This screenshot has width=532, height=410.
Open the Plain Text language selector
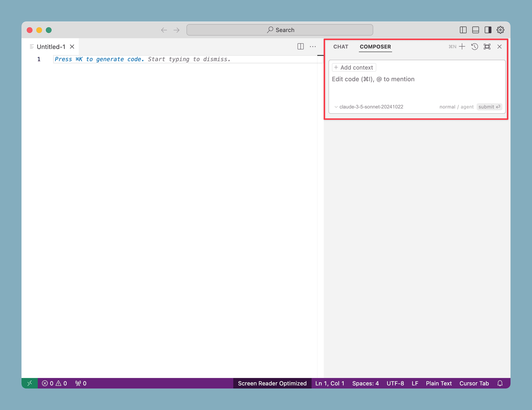coord(438,383)
